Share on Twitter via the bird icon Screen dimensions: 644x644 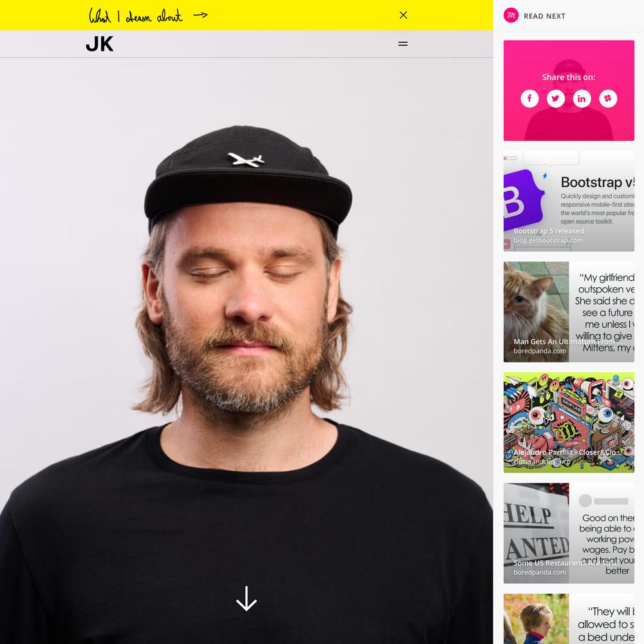(x=556, y=99)
